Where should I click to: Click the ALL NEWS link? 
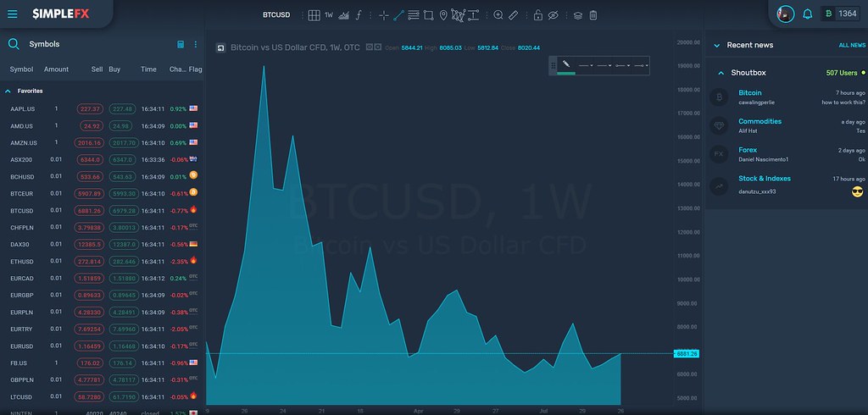[852, 46]
